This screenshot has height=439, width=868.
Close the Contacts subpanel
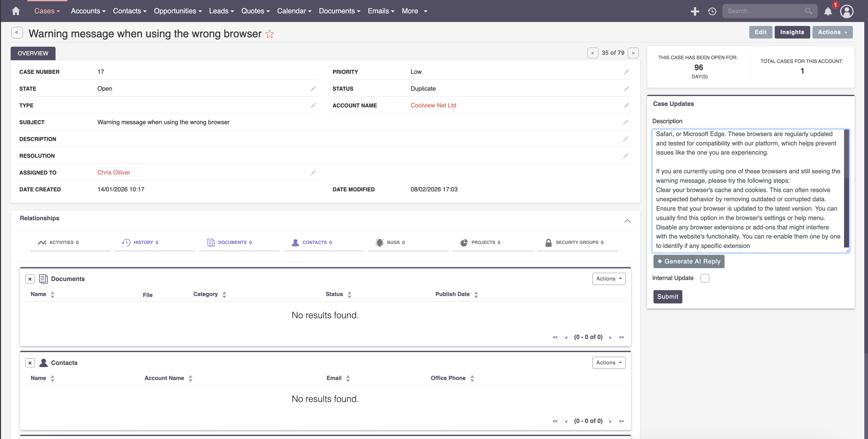pos(30,363)
